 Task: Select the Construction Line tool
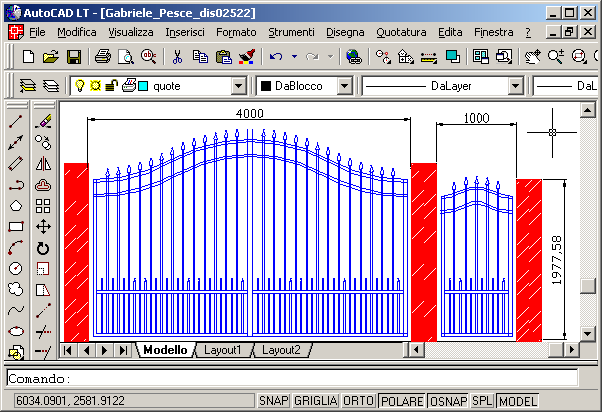click(x=16, y=142)
